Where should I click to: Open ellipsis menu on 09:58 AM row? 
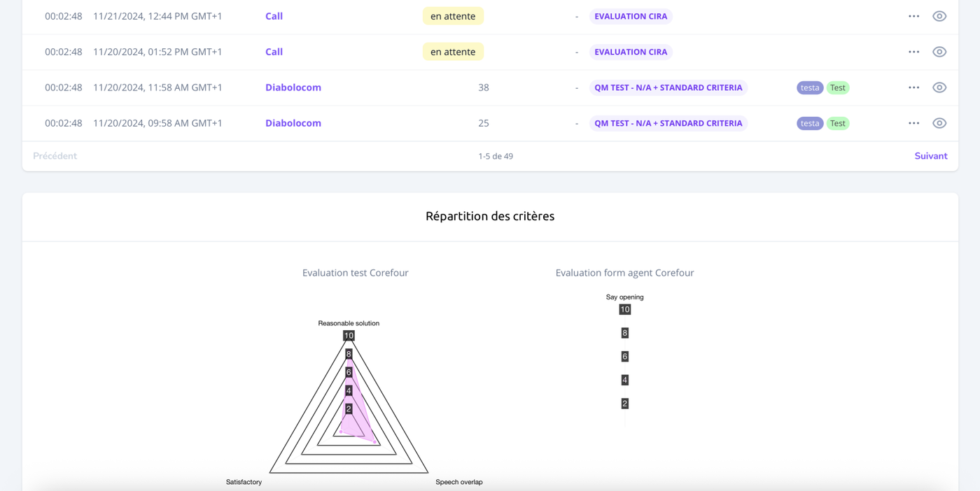tap(913, 123)
